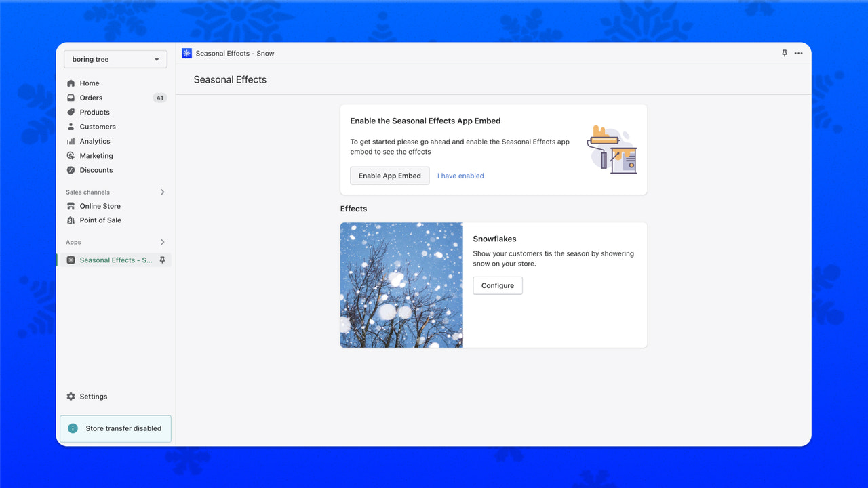
Task: Click the Marketing megaphone icon
Action: 71,155
